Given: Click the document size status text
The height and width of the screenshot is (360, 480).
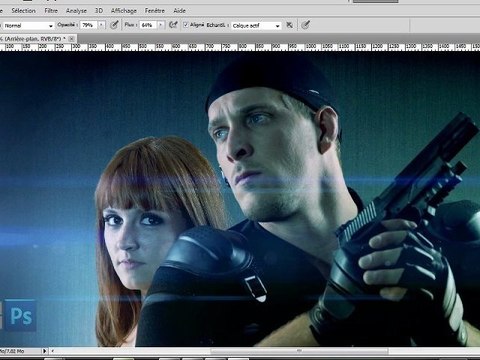Looking at the screenshot, I should (12, 351).
